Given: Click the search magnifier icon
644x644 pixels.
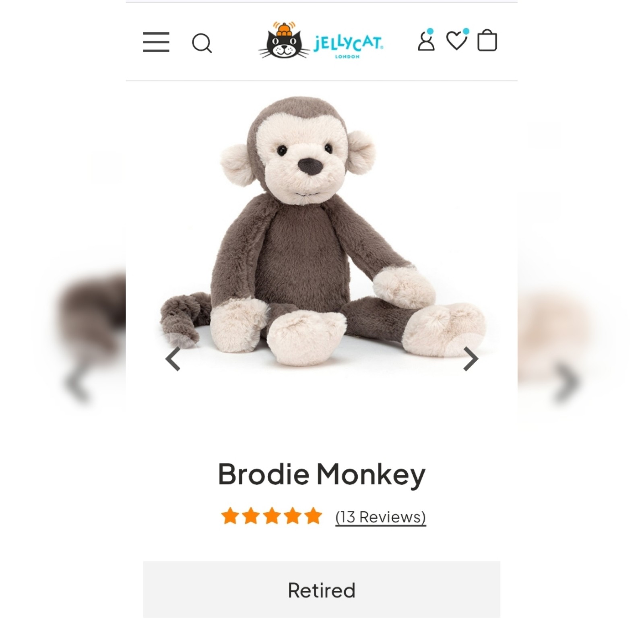Looking at the screenshot, I should point(202,43).
